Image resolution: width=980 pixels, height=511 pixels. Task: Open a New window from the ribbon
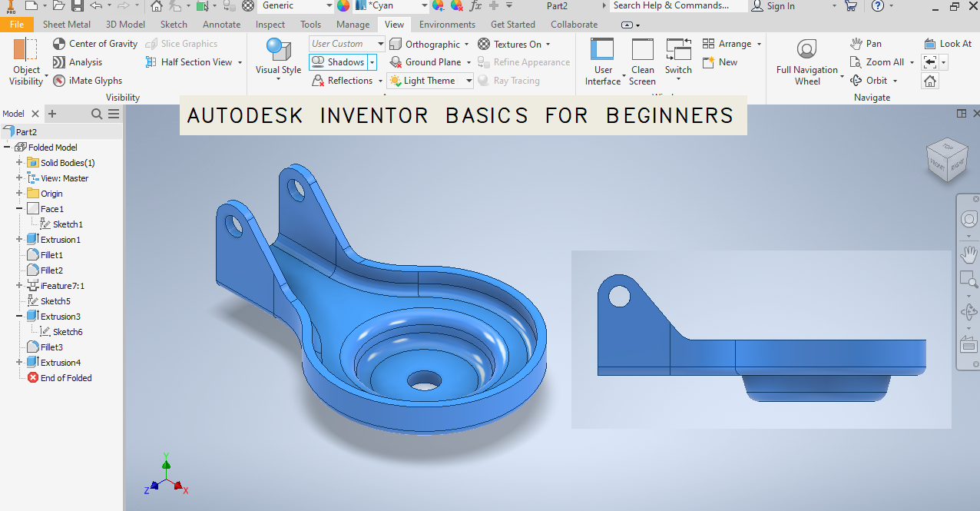click(x=720, y=62)
